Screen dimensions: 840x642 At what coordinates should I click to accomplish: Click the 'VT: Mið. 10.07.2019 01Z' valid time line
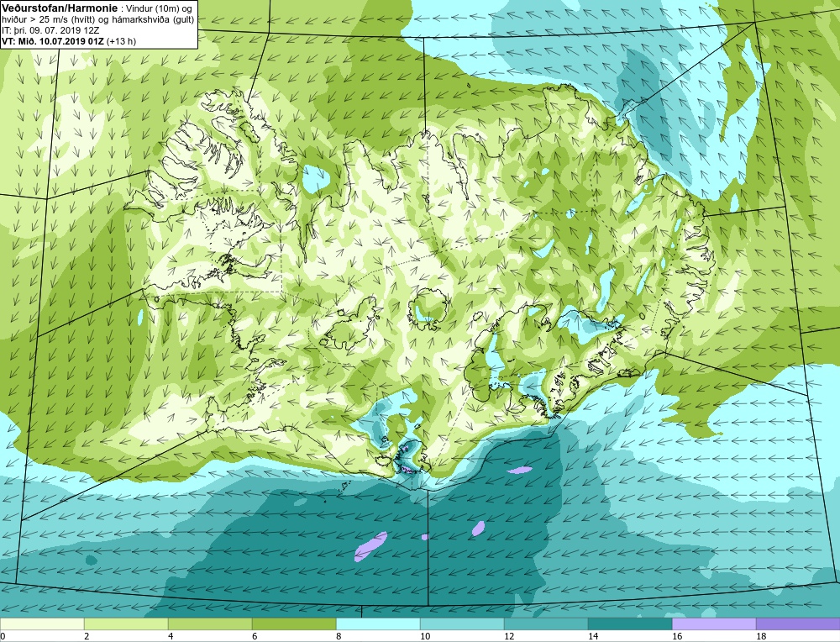click(x=53, y=41)
